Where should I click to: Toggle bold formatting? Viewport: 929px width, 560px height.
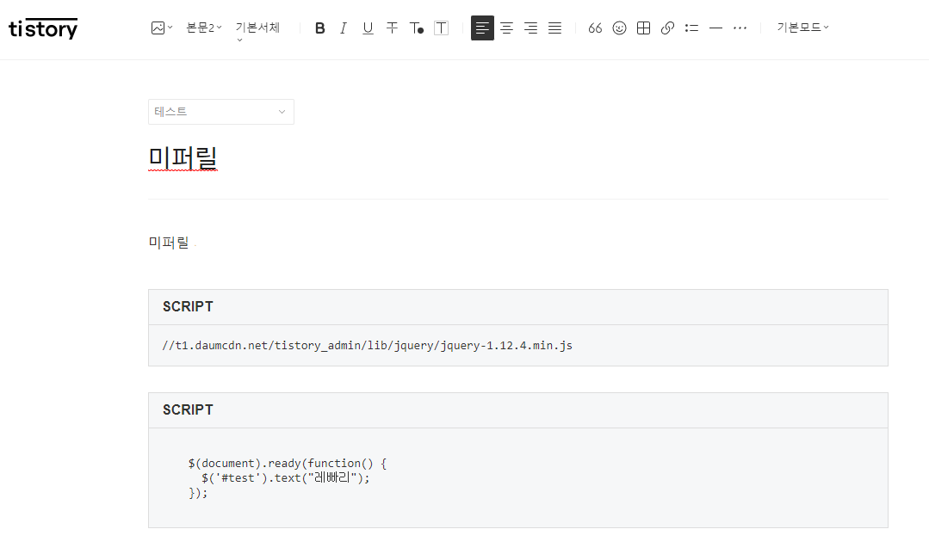coord(319,28)
